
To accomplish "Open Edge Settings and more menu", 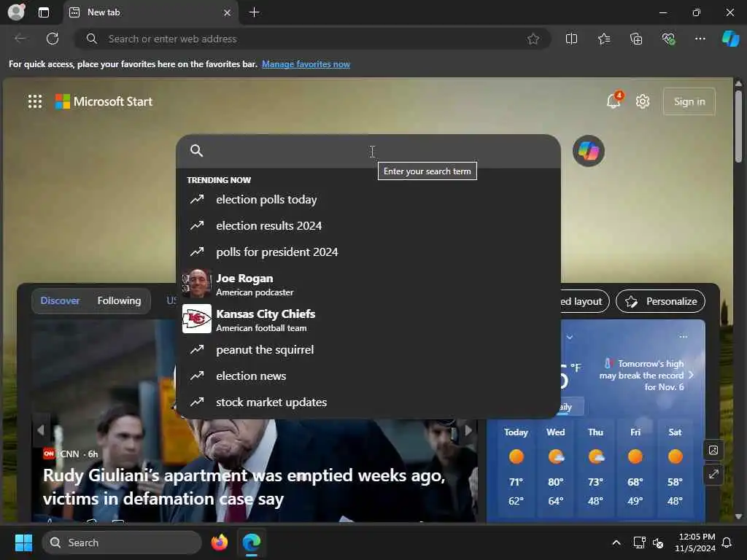I will (700, 39).
